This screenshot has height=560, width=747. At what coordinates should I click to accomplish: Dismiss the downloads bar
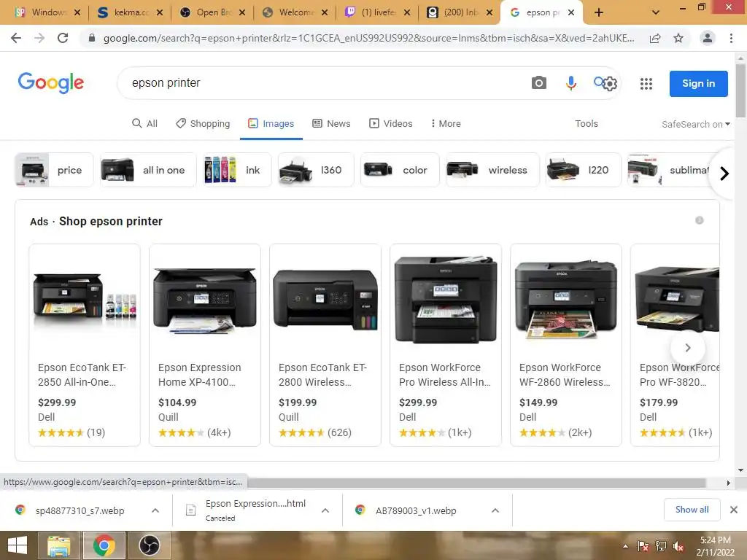point(734,510)
